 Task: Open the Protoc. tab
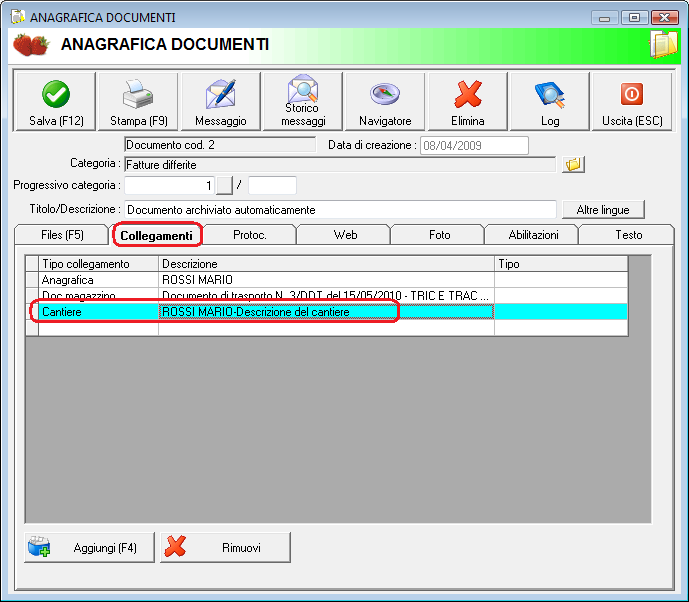pyautogui.click(x=250, y=235)
